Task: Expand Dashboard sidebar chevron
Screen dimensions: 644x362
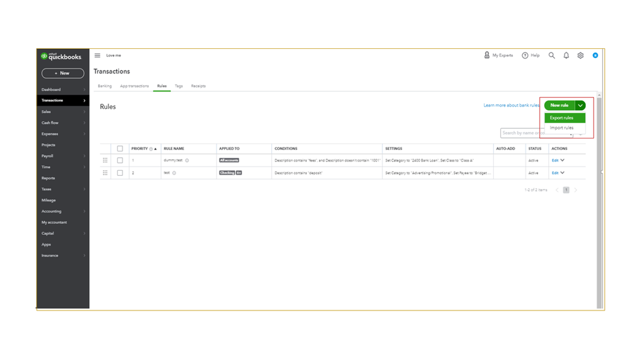Action: 84,90
